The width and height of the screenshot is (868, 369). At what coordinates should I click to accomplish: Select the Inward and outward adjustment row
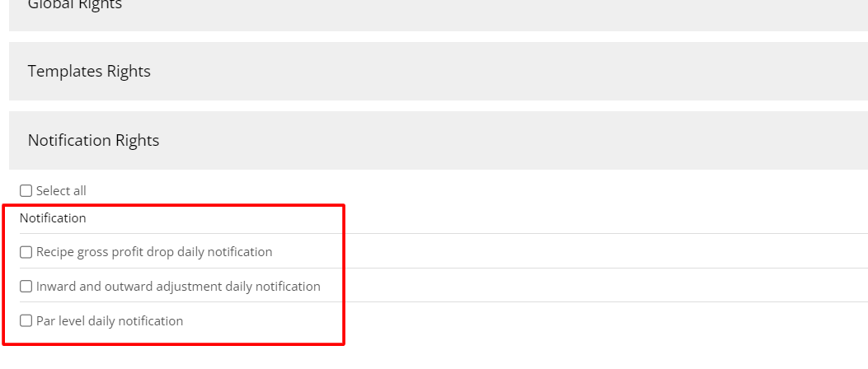tap(495, 287)
